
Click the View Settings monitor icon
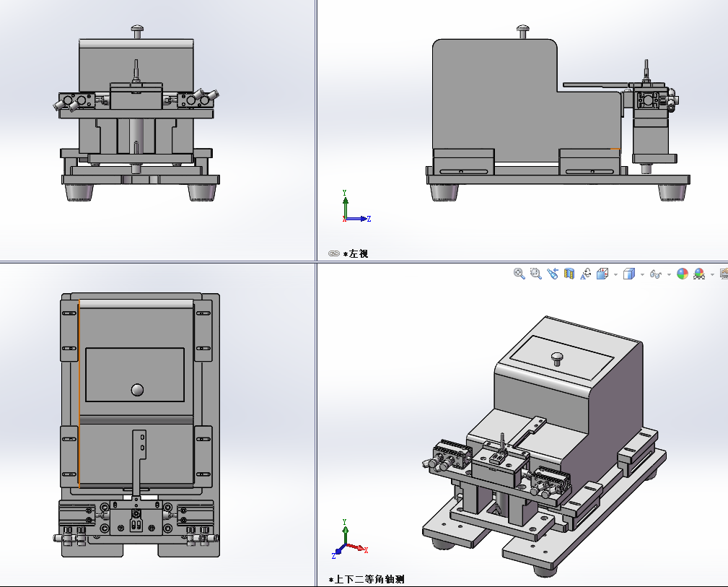coord(724,274)
